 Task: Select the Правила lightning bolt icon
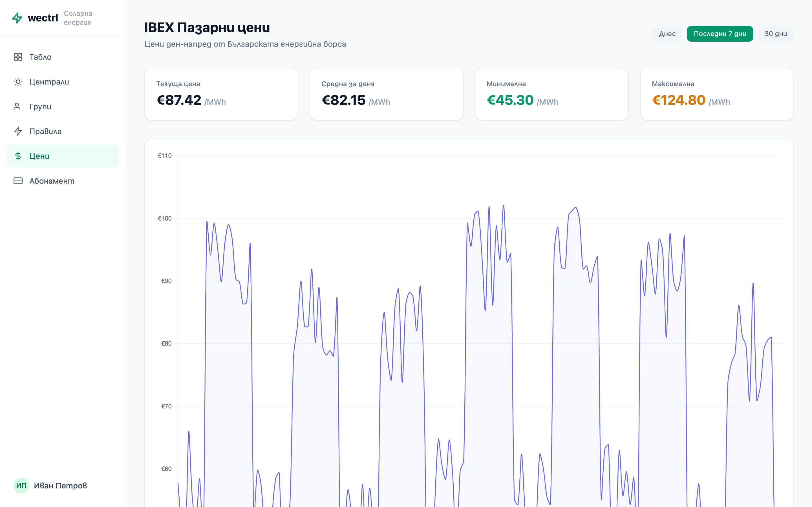[x=18, y=131]
